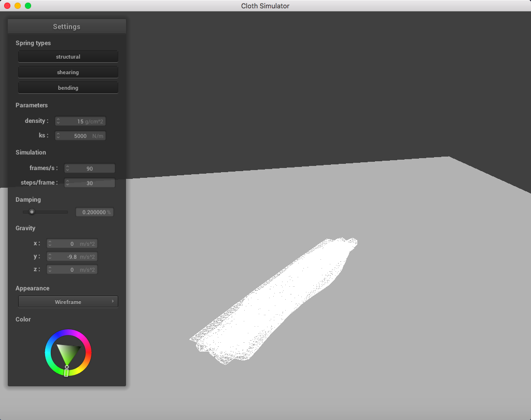Viewport: 531px width, 420px height.
Task: Click the density stepper arrows
Action: [x=58, y=121]
